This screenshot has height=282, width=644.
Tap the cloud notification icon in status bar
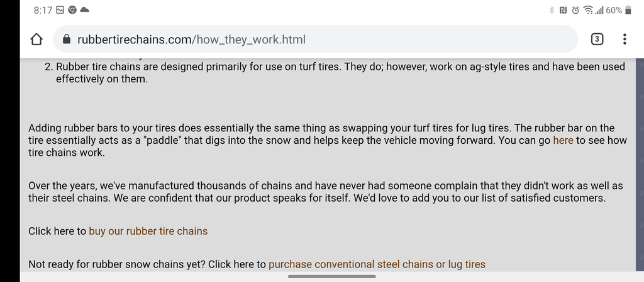tap(85, 10)
